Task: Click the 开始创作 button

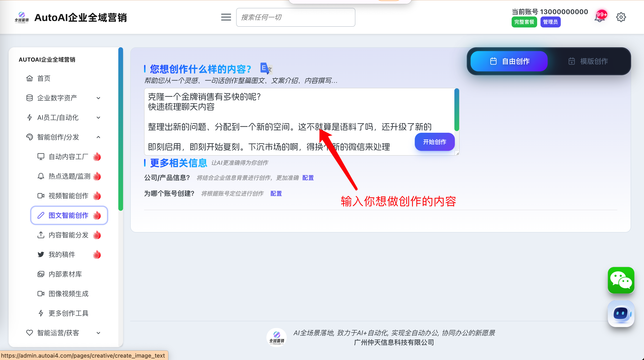Action: click(435, 142)
